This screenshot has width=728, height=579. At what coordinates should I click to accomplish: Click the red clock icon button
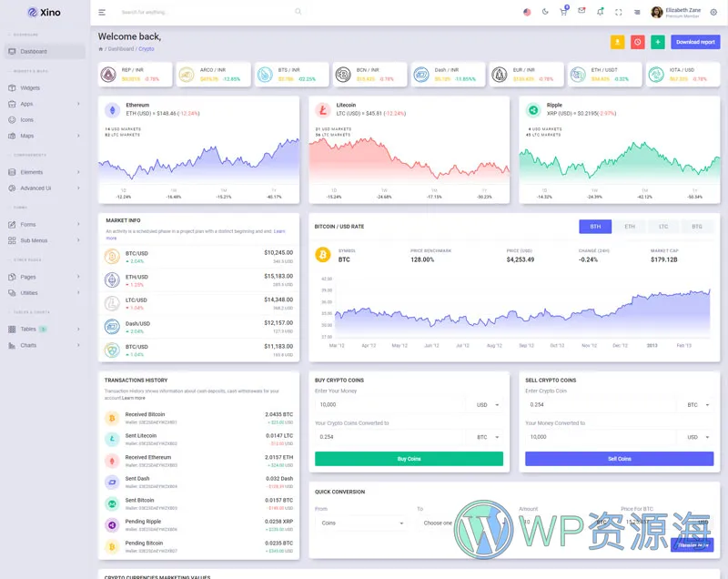[638, 42]
